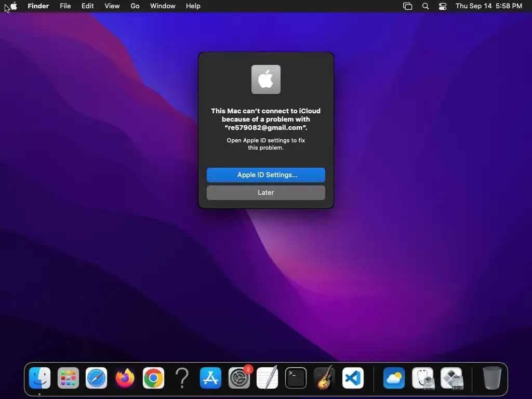
Task: Open Control Center in menu bar
Action: 443,6
